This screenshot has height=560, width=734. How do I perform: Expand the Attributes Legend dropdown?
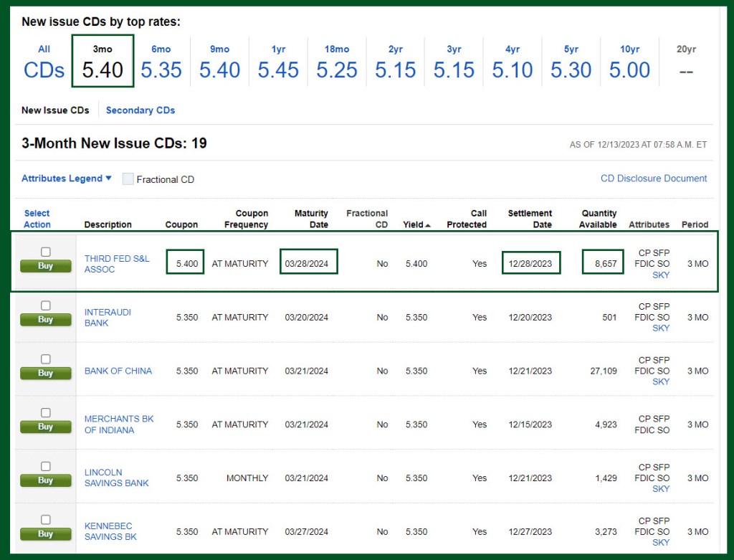pyautogui.click(x=67, y=179)
